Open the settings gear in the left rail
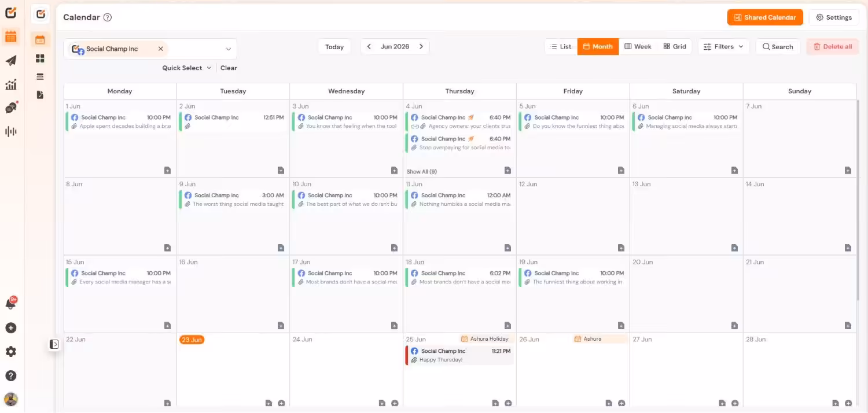Screen dimensions: 868x413 click(10, 352)
